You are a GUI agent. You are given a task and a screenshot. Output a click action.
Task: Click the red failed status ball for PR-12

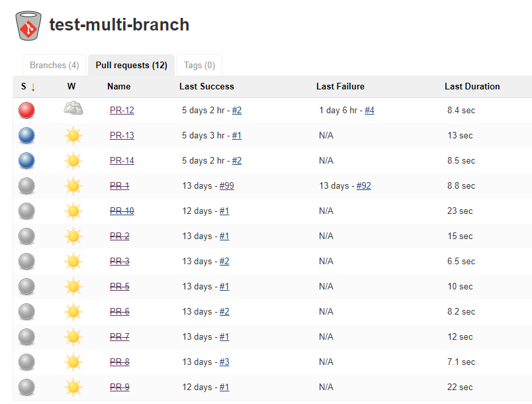click(x=26, y=111)
